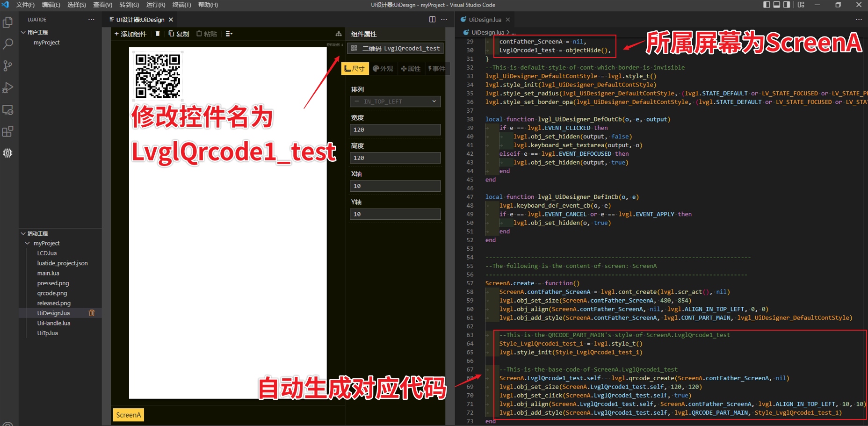Open the Extensions view icon
This screenshot has width=868, height=426.
[7, 131]
